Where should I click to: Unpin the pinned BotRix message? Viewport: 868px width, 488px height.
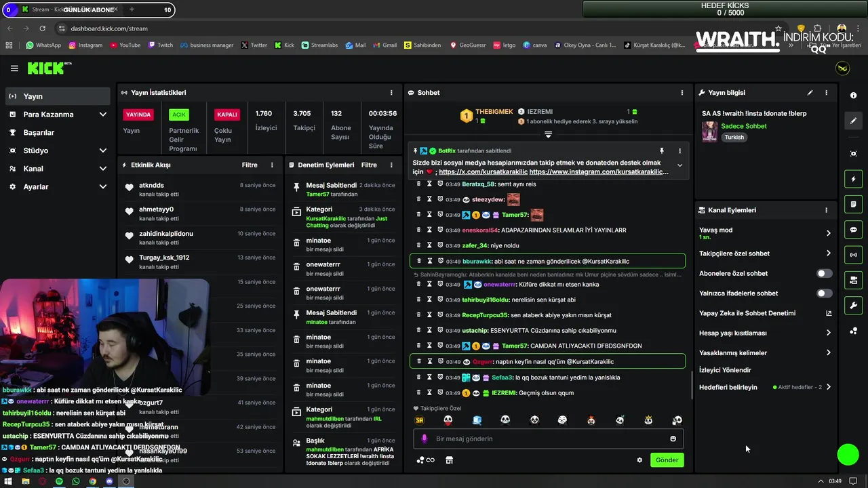click(x=661, y=151)
